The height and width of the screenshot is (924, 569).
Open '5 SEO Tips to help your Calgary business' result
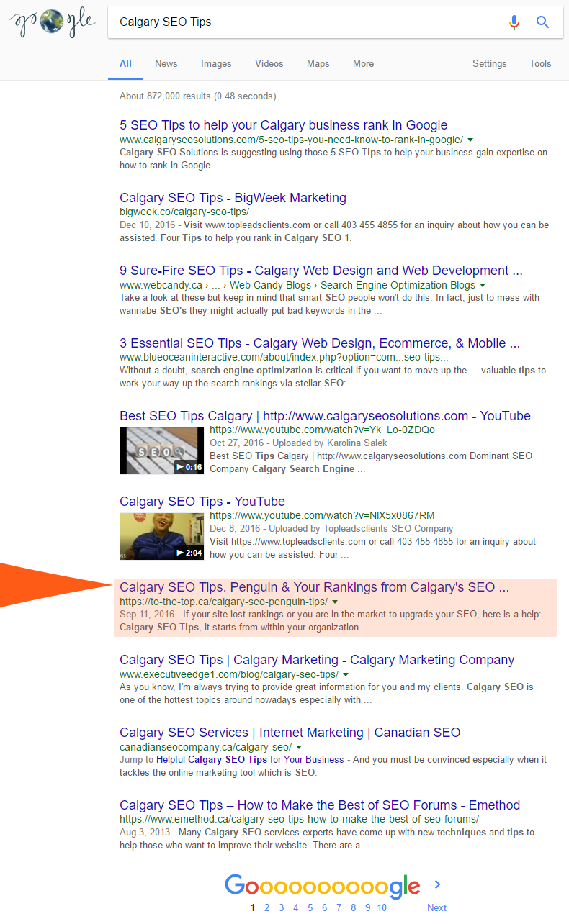pos(283,125)
